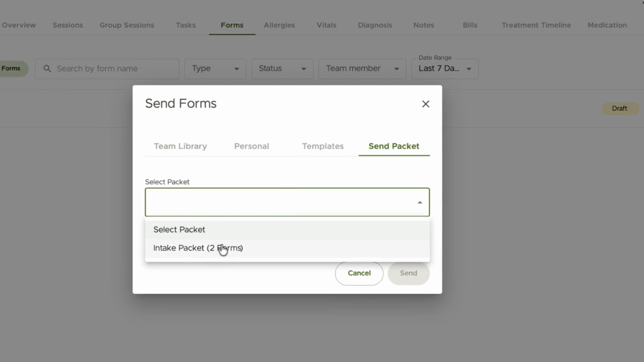The image size is (644, 362).
Task: Switch to Team Library tab
Action: (180, 146)
